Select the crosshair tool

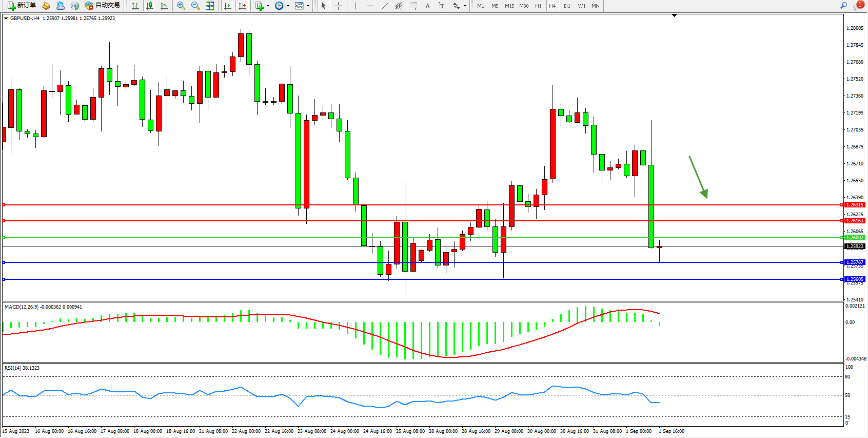click(x=338, y=6)
